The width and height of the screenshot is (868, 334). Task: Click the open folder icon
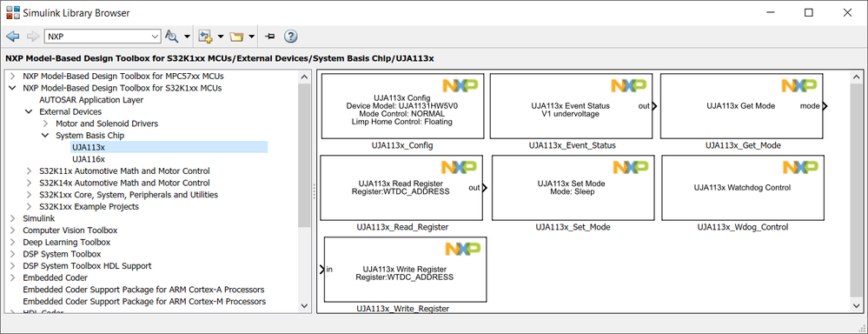[237, 37]
